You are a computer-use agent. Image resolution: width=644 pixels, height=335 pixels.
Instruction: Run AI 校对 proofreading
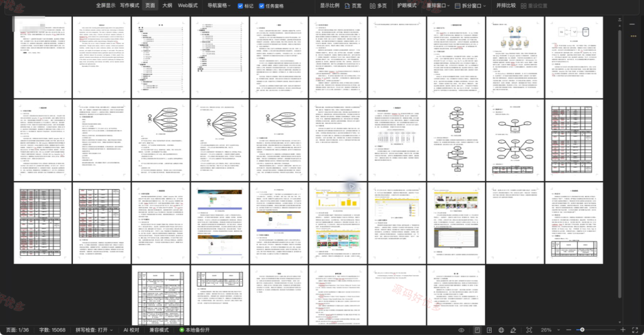pyautogui.click(x=131, y=330)
